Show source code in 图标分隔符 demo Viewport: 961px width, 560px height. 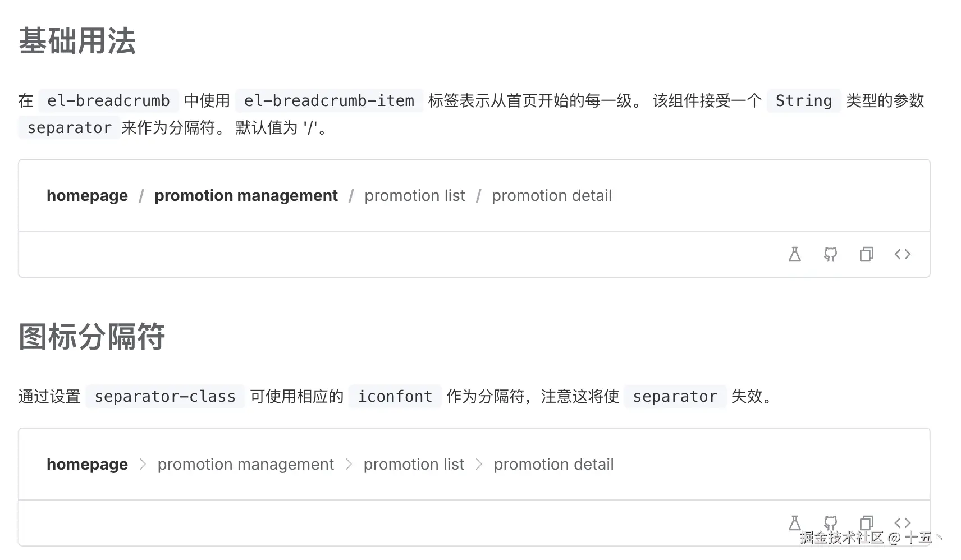click(902, 522)
